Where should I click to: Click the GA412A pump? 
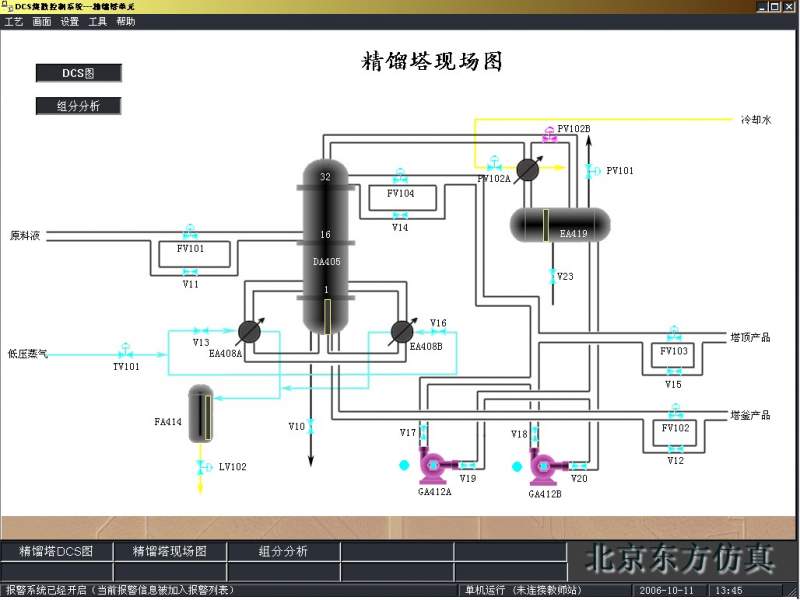point(434,465)
